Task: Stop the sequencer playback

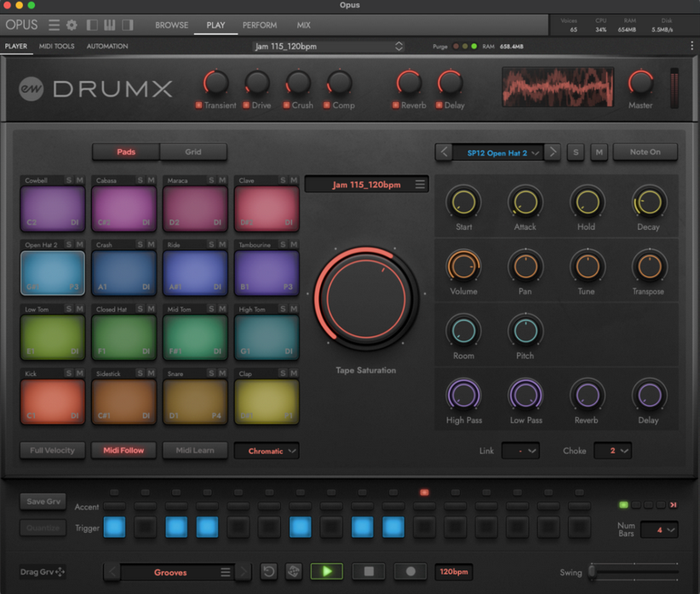Action: point(369,571)
